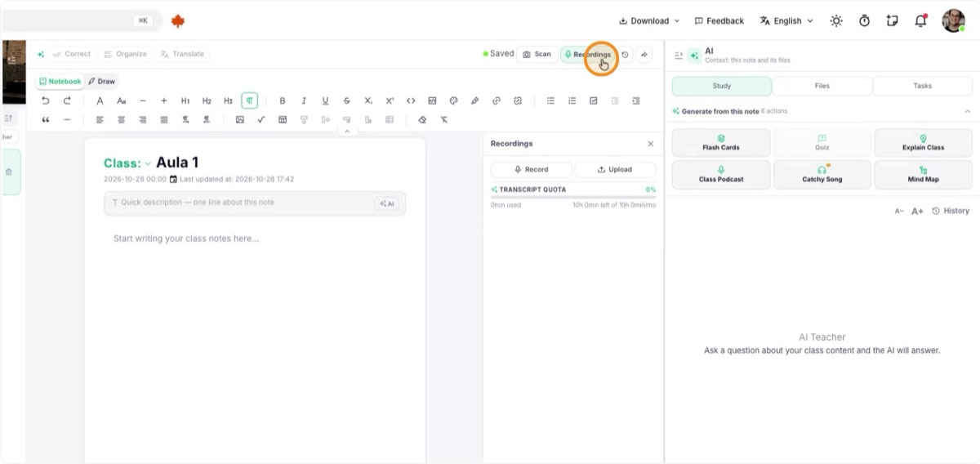The image size is (980, 464).
Task: Apply Heading 3 style
Action: tap(228, 100)
